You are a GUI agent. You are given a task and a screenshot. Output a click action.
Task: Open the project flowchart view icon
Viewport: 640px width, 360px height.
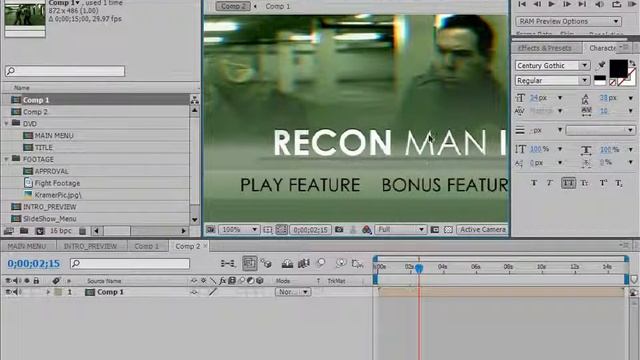[195, 99]
